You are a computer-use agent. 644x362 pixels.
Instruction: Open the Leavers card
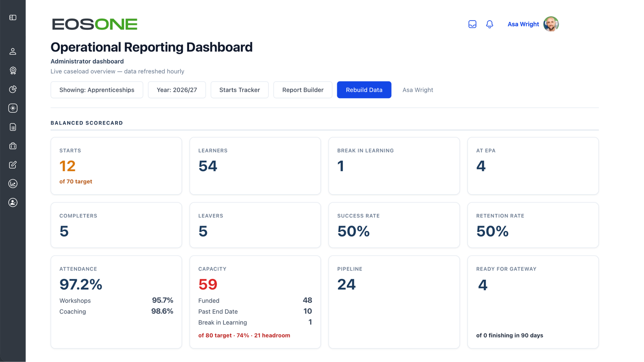tap(255, 225)
